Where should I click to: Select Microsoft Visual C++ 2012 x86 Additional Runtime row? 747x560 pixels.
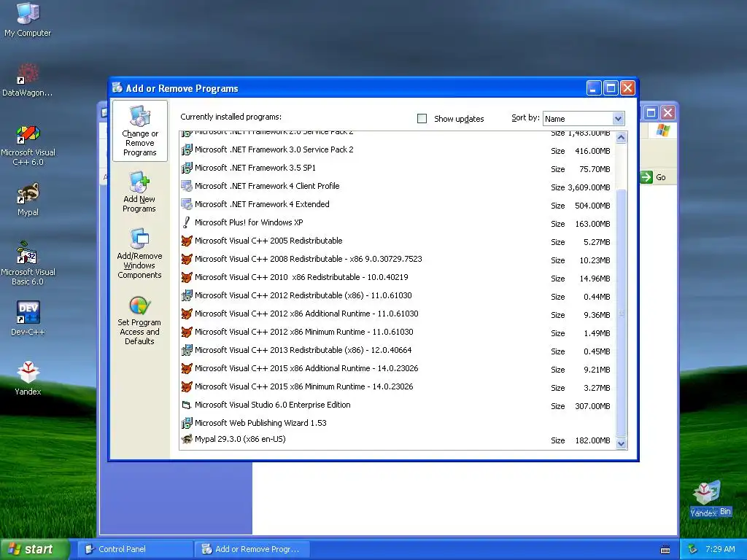[398, 314]
